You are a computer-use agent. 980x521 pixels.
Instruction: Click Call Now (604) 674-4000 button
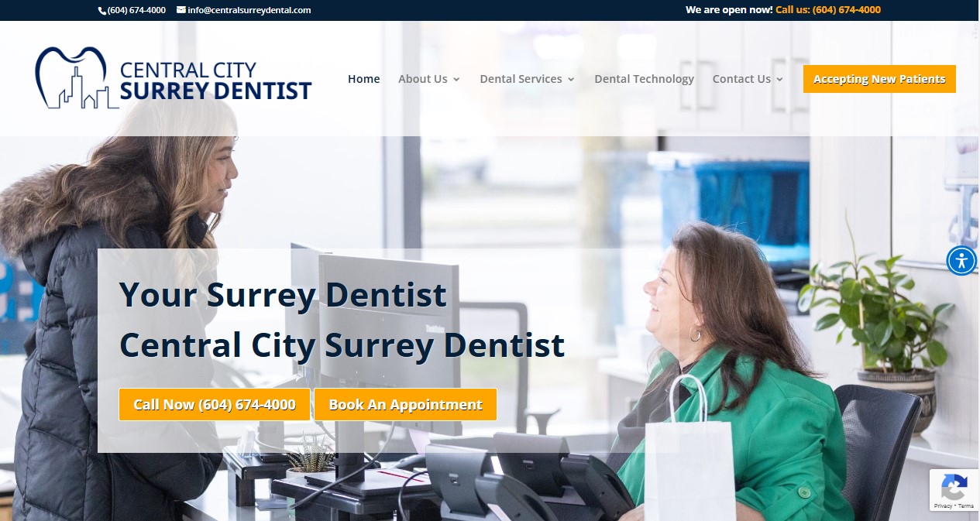[215, 405]
